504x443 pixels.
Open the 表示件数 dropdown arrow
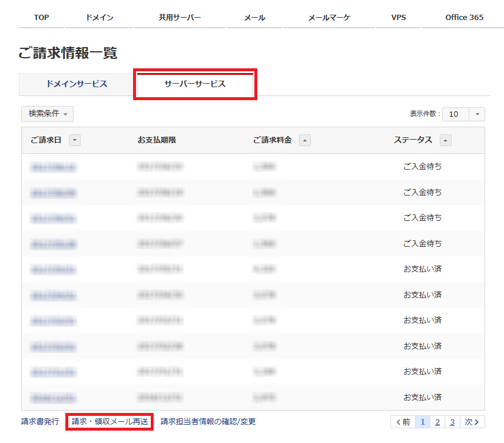[478, 114]
